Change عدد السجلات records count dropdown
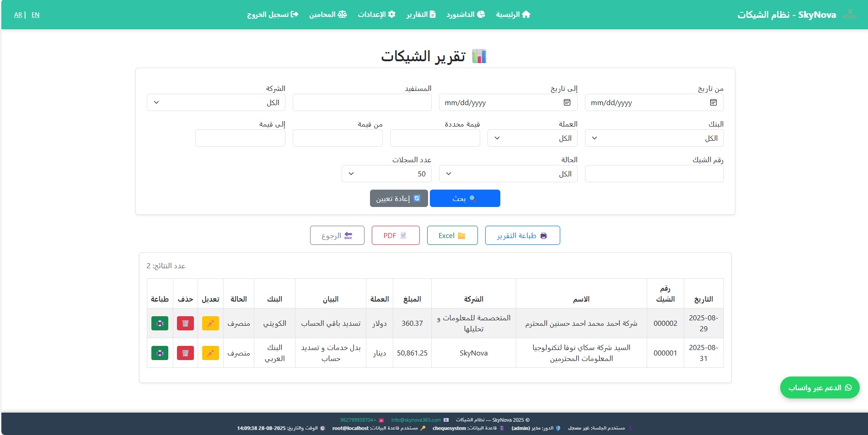 coord(386,174)
